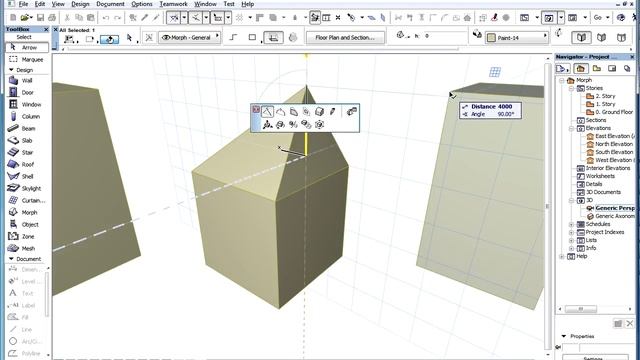Activate the Arrow selection tool
The width and height of the screenshot is (640, 360).
tap(27, 47)
